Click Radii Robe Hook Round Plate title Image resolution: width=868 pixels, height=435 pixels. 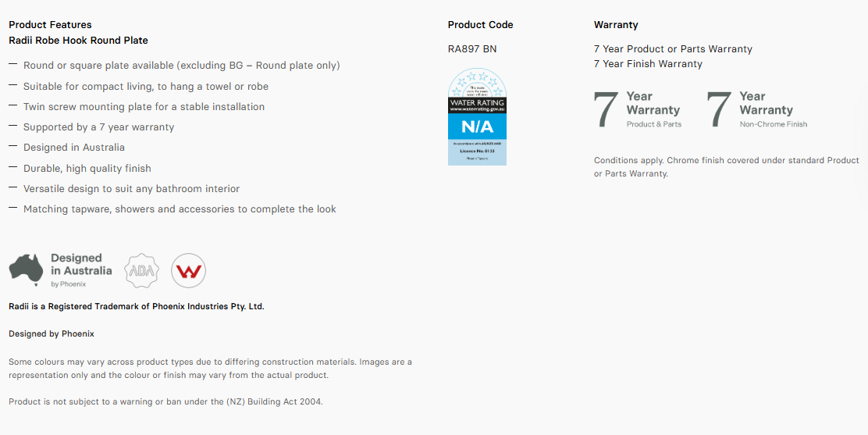pyautogui.click(x=79, y=41)
